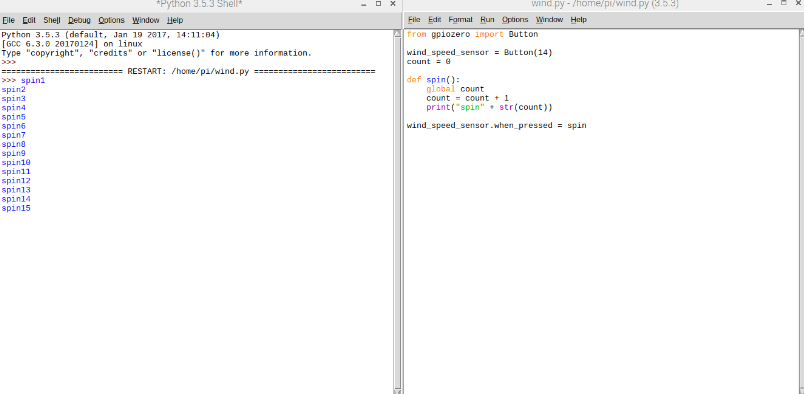Click the 'count = count + 1' line
The height and width of the screenshot is (394, 804).
click(x=467, y=98)
